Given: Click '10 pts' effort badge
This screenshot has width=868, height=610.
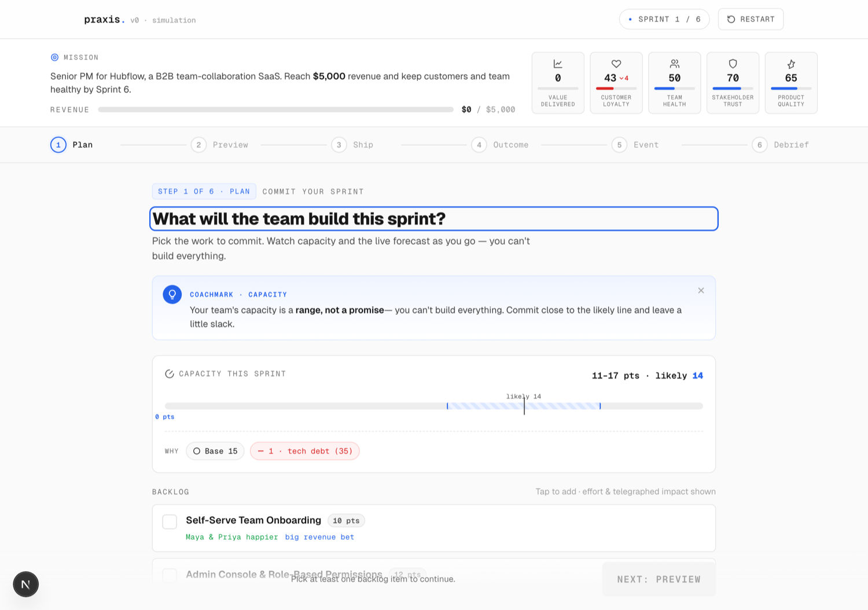Looking at the screenshot, I should (346, 521).
